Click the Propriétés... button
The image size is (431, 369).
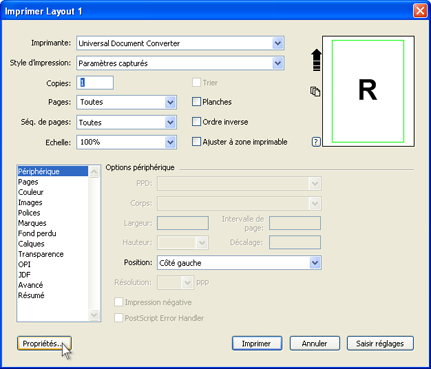tap(44, 343)
